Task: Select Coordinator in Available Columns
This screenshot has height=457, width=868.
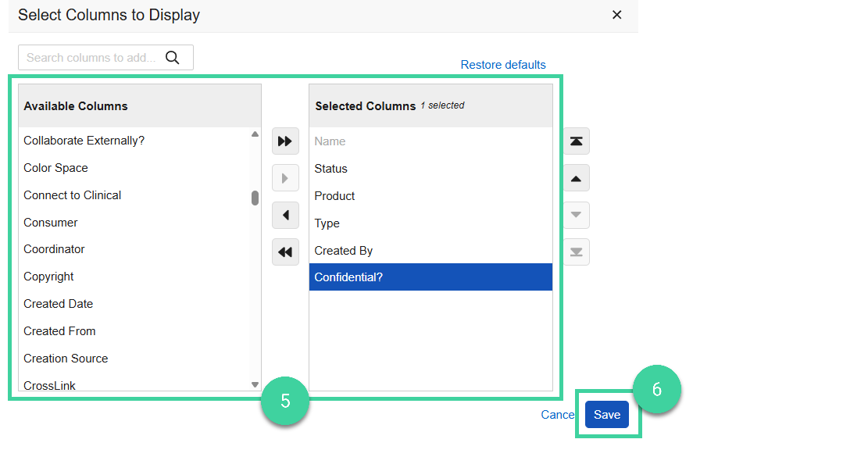Action: click(134, 249)
